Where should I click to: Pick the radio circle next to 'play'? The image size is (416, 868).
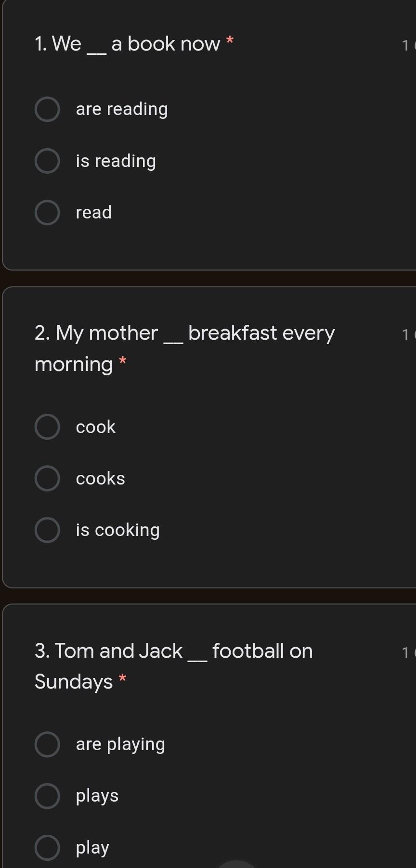[x=47, y=847]
